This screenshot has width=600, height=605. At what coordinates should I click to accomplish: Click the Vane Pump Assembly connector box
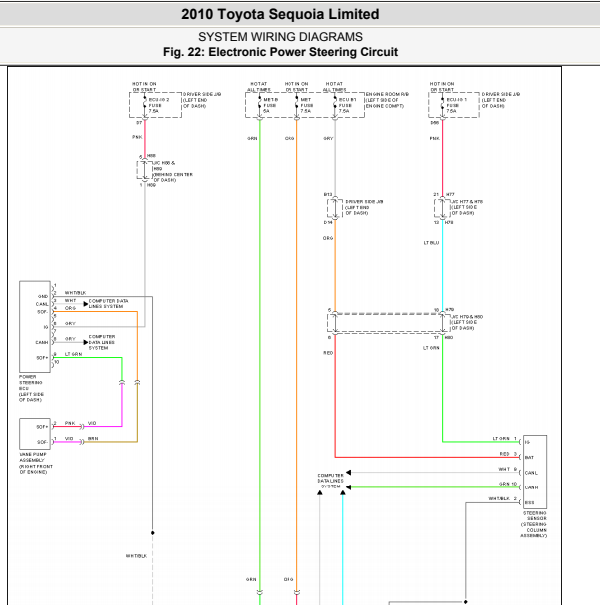pos(35,434)
